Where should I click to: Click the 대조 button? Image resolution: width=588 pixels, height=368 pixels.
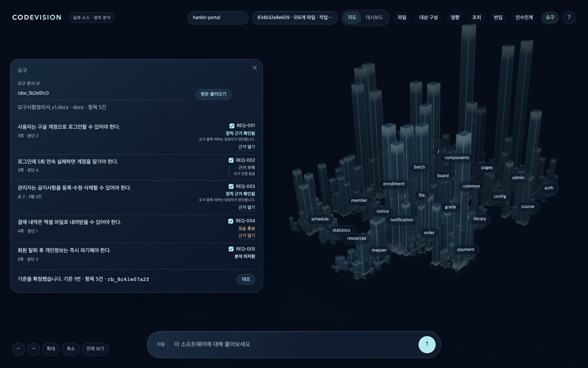pos(246,279)
